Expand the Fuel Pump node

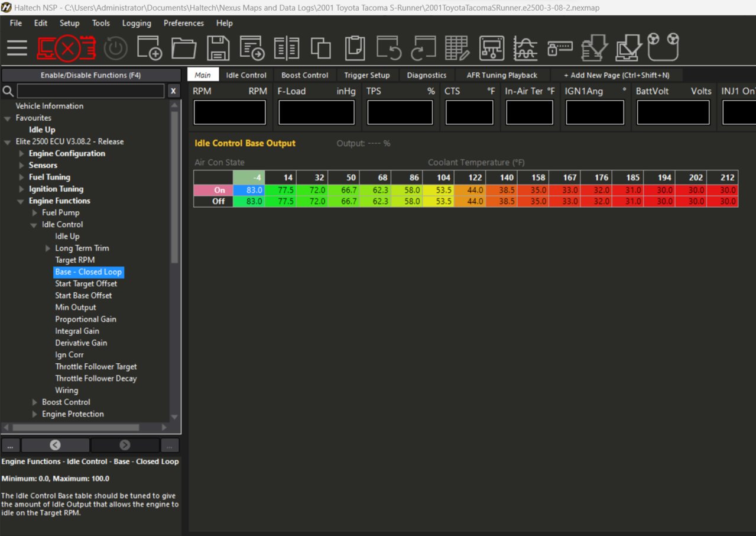tap(35, 213)
